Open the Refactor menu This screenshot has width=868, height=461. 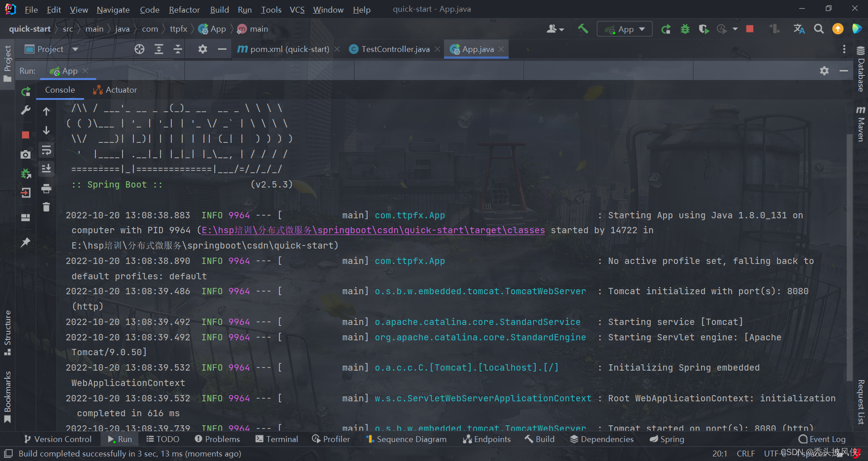pyautogui.click(x=184, y=9)
